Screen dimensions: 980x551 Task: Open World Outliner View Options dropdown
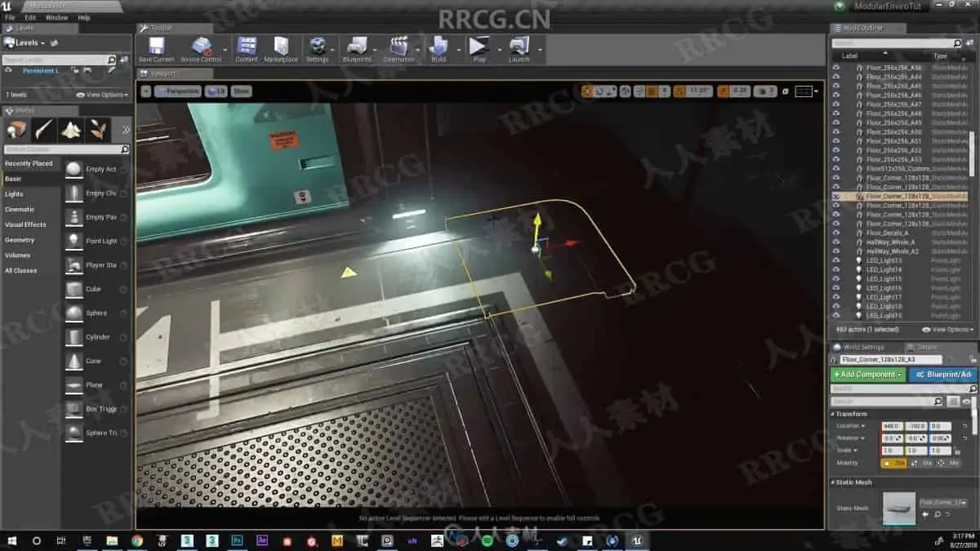(x=948, y=330)
